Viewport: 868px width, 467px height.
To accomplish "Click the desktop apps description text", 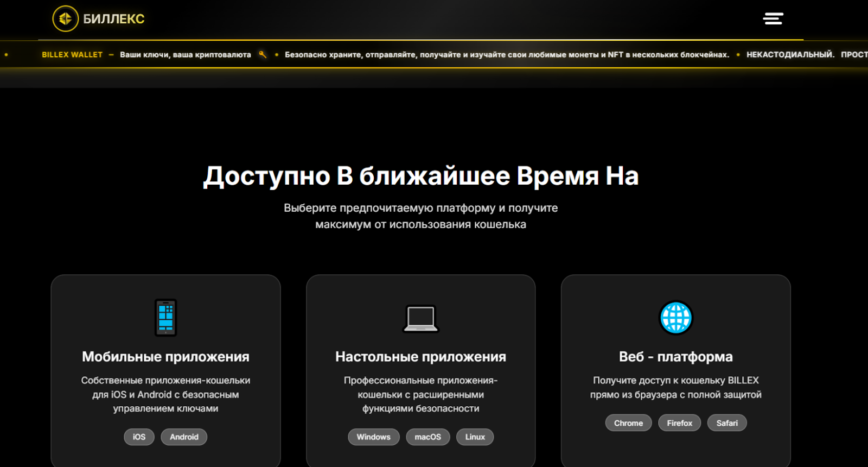I will point(420,394).
